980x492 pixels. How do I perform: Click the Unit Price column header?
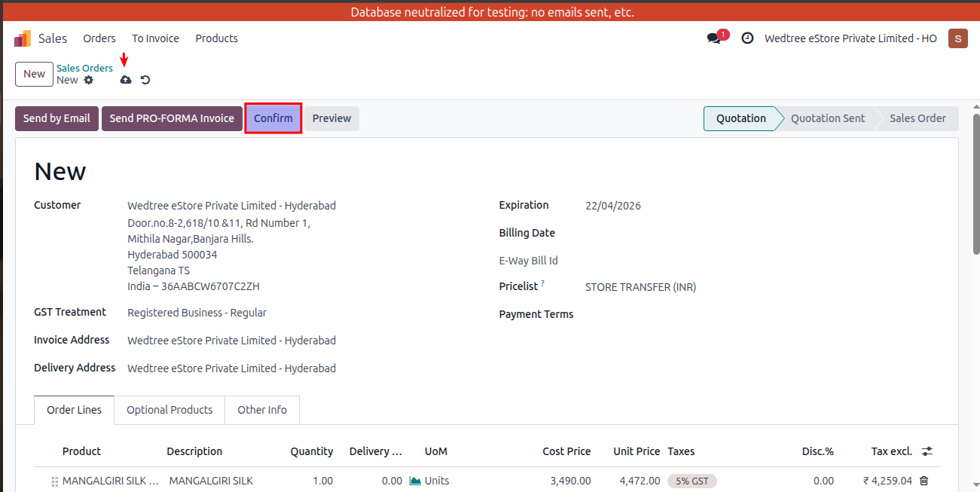(x=637, y=451)
